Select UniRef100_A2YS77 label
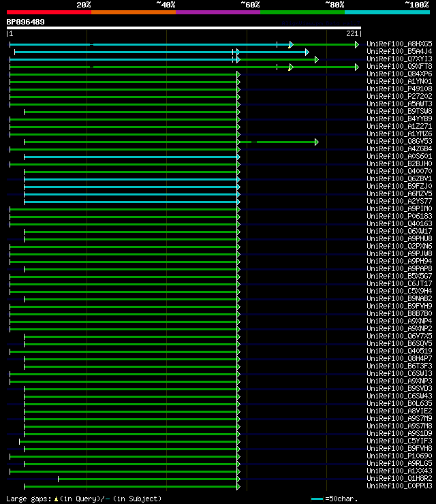The width and height of the screenshot is (436, 504). tap(399, 201)
